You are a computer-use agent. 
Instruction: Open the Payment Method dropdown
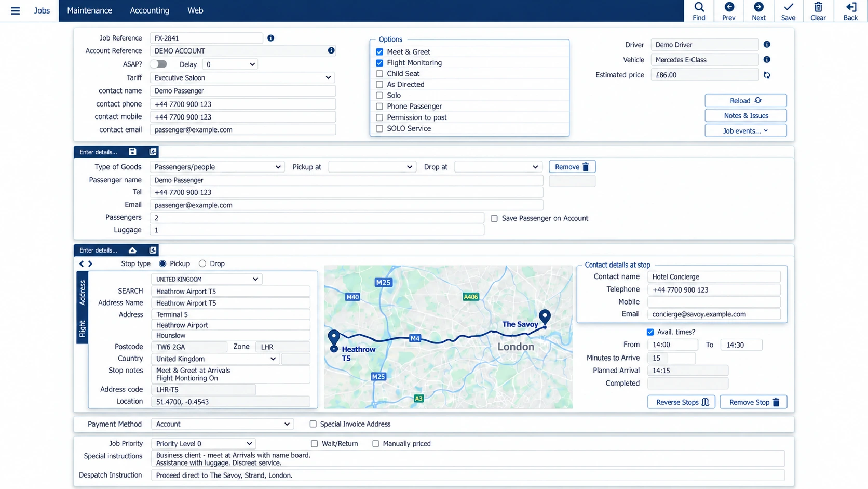point(222,424)
